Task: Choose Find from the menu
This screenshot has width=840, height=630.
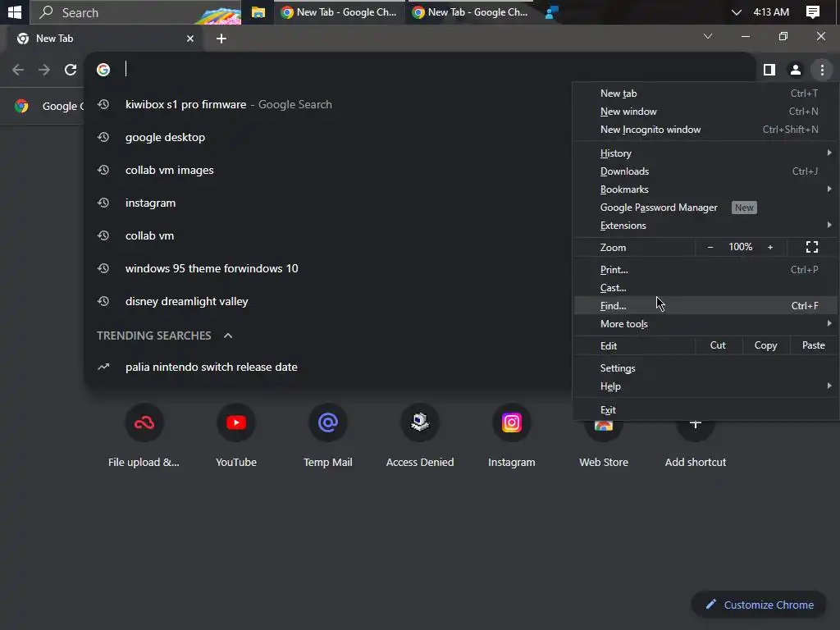Action: click(x=706, y=306)
